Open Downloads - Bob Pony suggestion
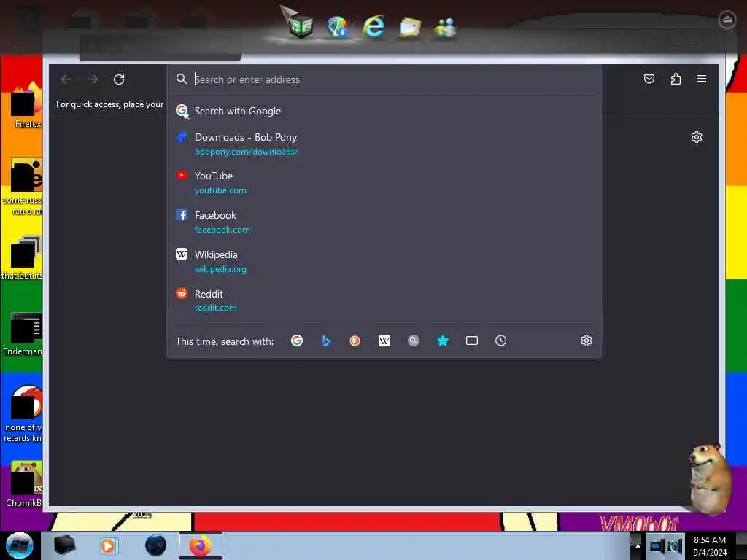This screenshot has width=747, height=560. pos(384,144)
